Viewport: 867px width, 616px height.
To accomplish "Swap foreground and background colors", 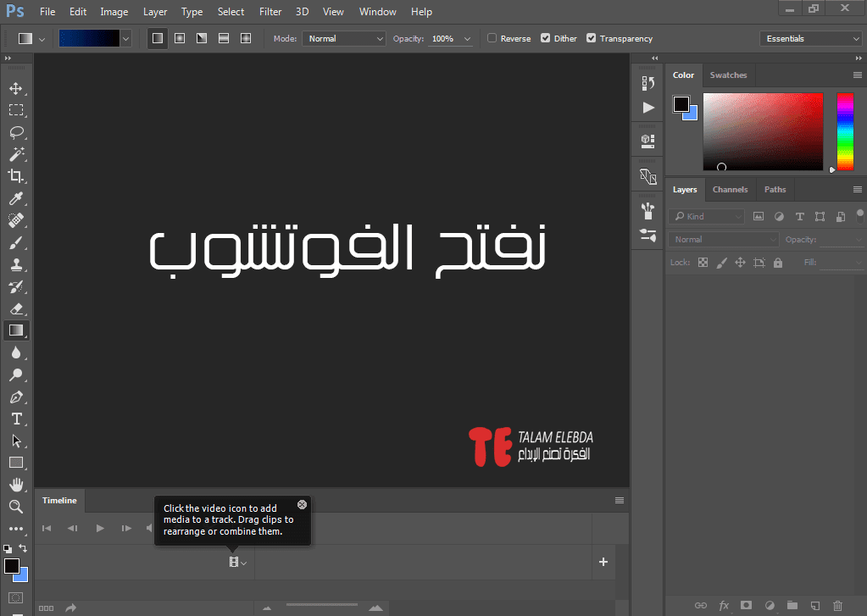I will 23,548.
